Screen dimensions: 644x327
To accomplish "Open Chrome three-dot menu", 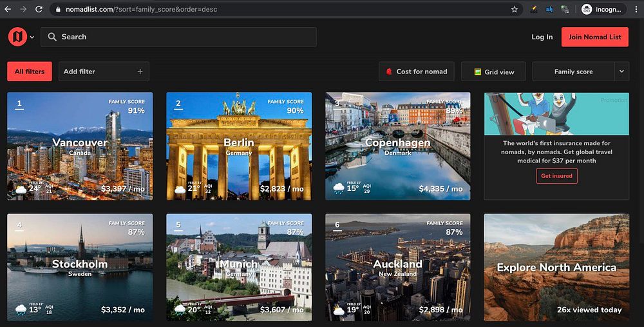I will tap(636, 9).
